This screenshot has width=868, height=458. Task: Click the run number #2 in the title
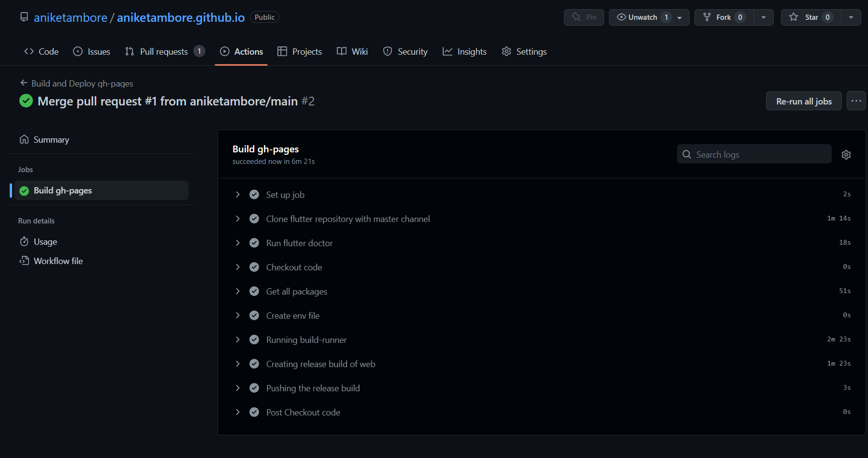pos(308,101)
